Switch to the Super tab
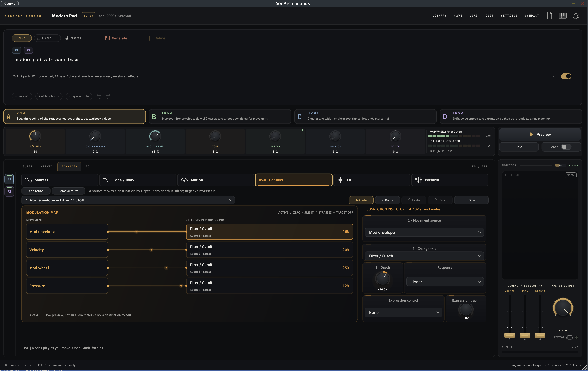 pos(28,166)
